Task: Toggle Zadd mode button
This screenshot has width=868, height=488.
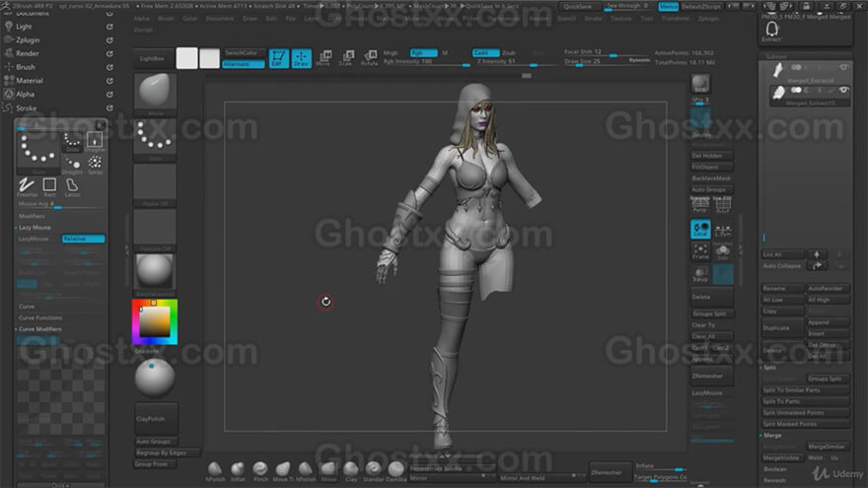Action: [485, 52]
